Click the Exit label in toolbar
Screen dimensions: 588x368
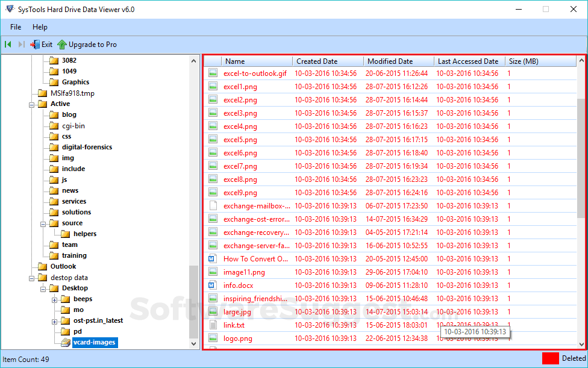click(47, 45)
